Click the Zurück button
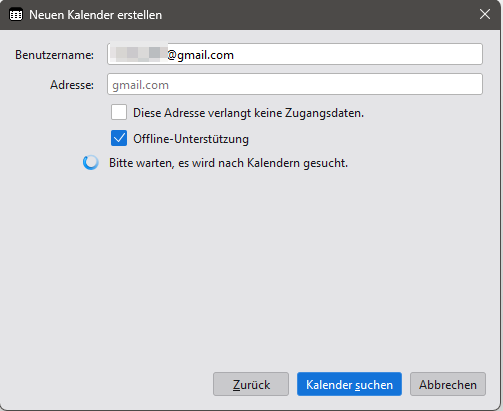Viewport: 503px width, 411px height. pyautogui.click(x=251, y=384)
